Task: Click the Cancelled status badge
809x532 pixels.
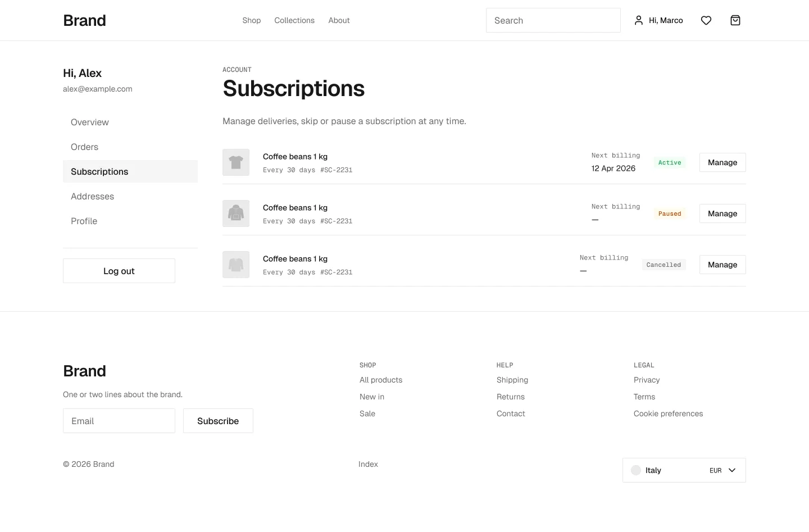Action: pos(663,265)
